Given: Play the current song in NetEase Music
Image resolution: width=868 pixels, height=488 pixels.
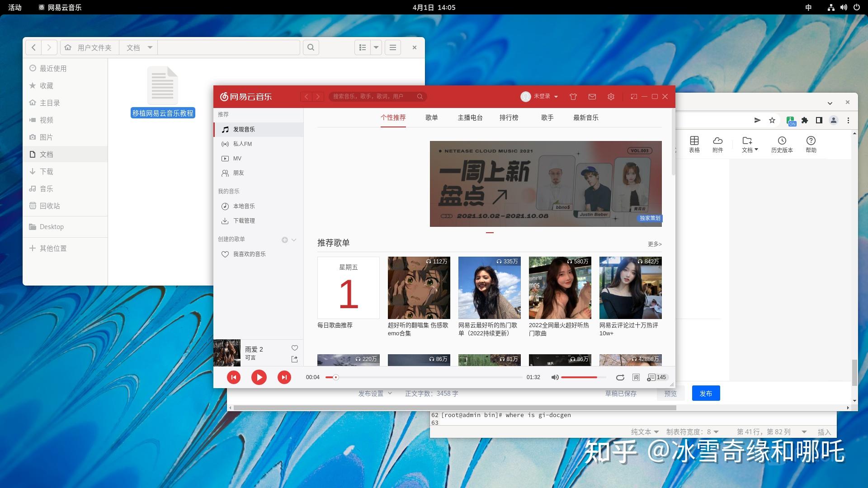Looking at the screenshot, I should point(259,377).
